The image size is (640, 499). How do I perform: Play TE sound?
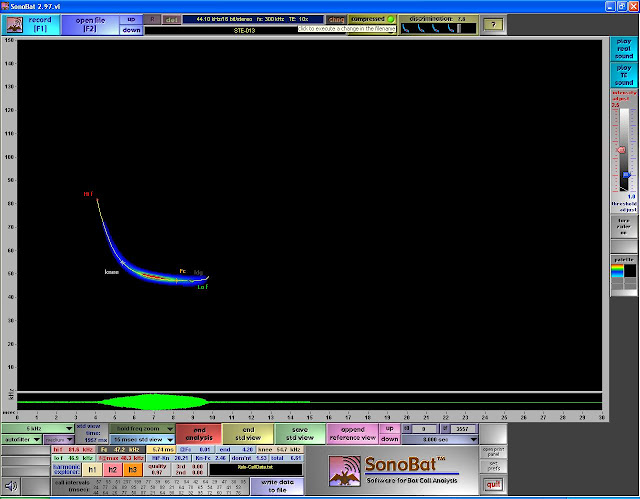pos(624,75)
